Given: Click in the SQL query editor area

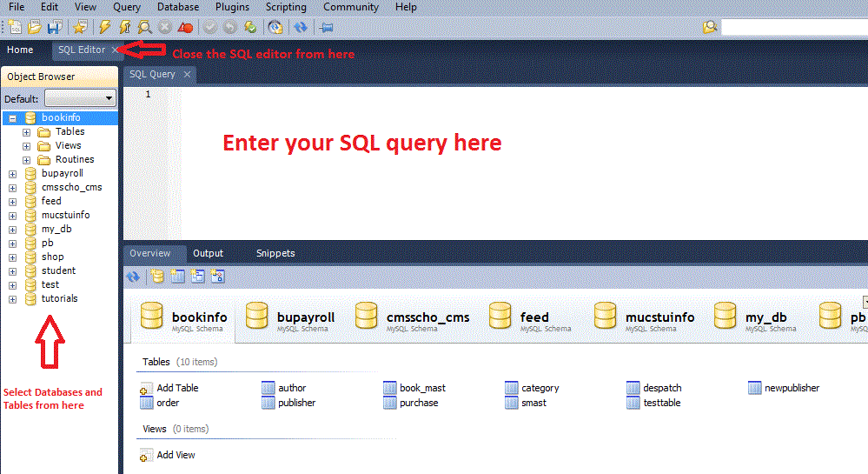Looking at the screenshot, I should click(x=523, y=164).
